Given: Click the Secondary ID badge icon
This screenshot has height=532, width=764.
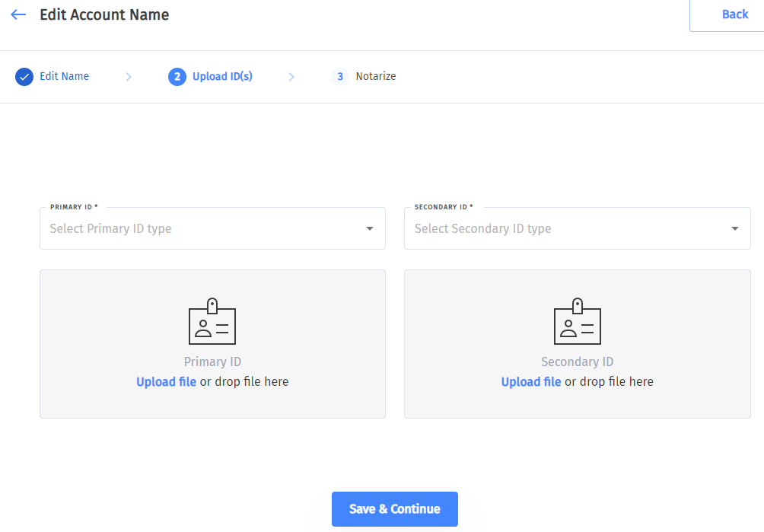Looking at the screenshot, I should tap(577, 322).
